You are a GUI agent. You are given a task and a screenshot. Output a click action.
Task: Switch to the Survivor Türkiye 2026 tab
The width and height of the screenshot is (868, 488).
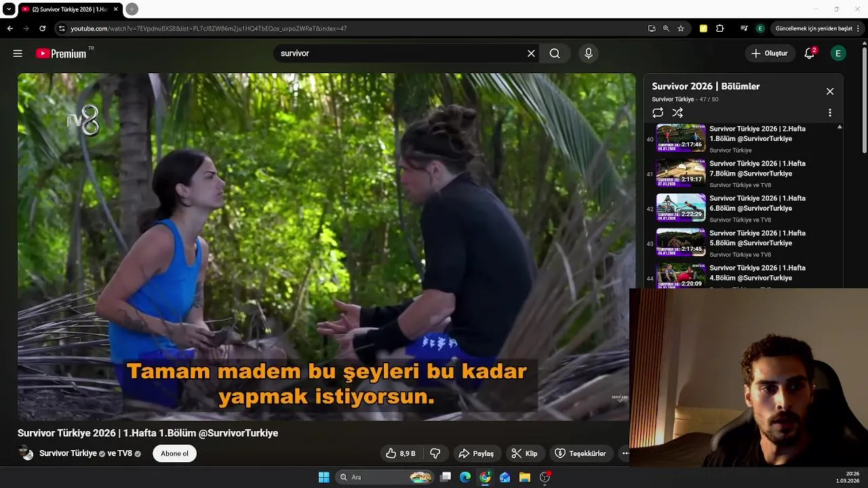pyautogui.click(x=70, y=9)
